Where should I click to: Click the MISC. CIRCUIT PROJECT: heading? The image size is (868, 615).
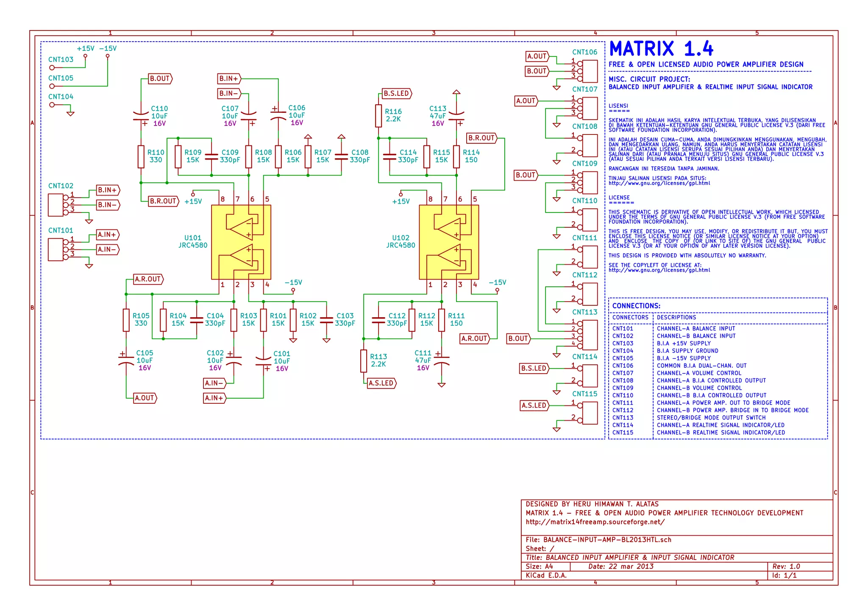649,79
